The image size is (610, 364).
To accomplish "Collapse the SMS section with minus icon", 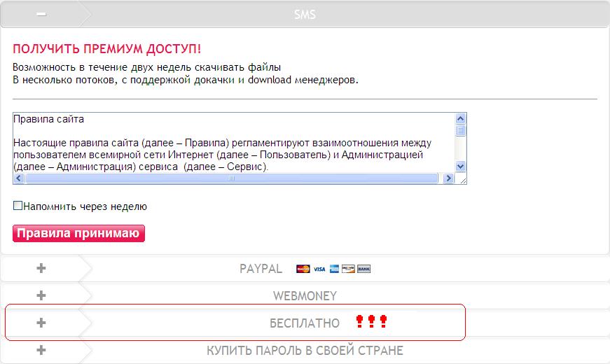I will (41, 14).
